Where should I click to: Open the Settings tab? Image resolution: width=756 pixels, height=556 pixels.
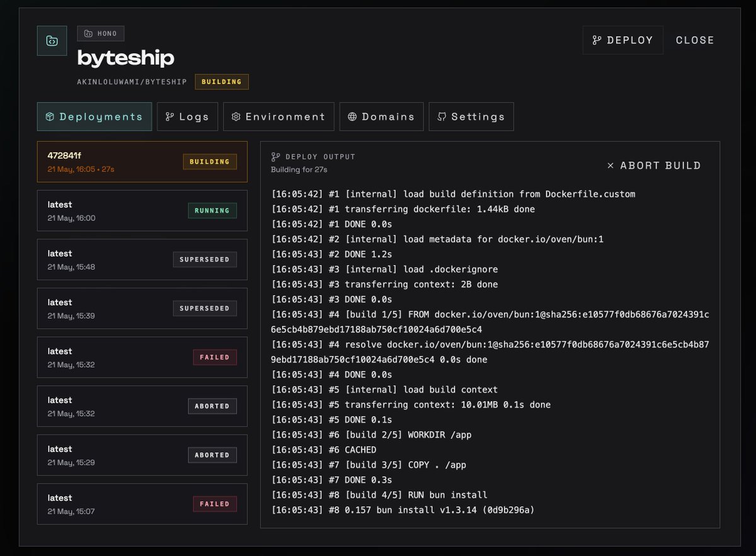tap(471, 116)
